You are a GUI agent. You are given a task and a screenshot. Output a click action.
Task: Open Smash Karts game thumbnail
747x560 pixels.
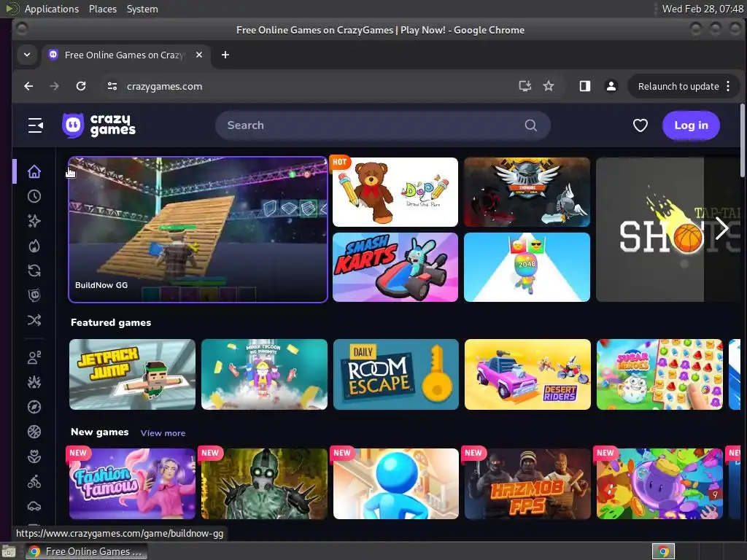[x=395, y=267]
